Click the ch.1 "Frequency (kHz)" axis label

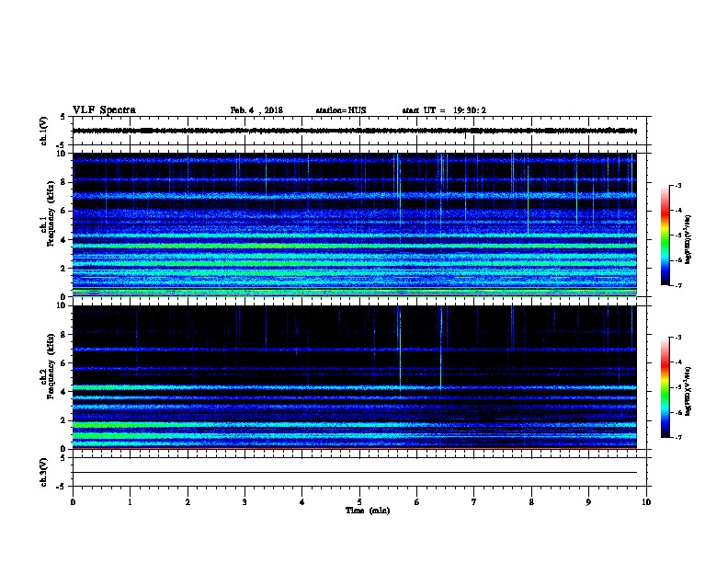(51, 213)
